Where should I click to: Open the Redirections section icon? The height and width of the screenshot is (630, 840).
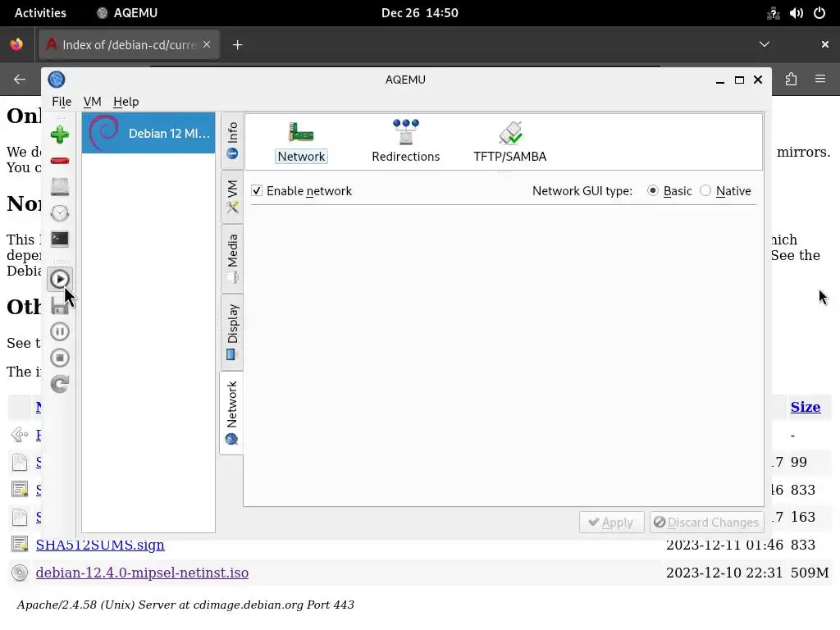tap(405, 141)
